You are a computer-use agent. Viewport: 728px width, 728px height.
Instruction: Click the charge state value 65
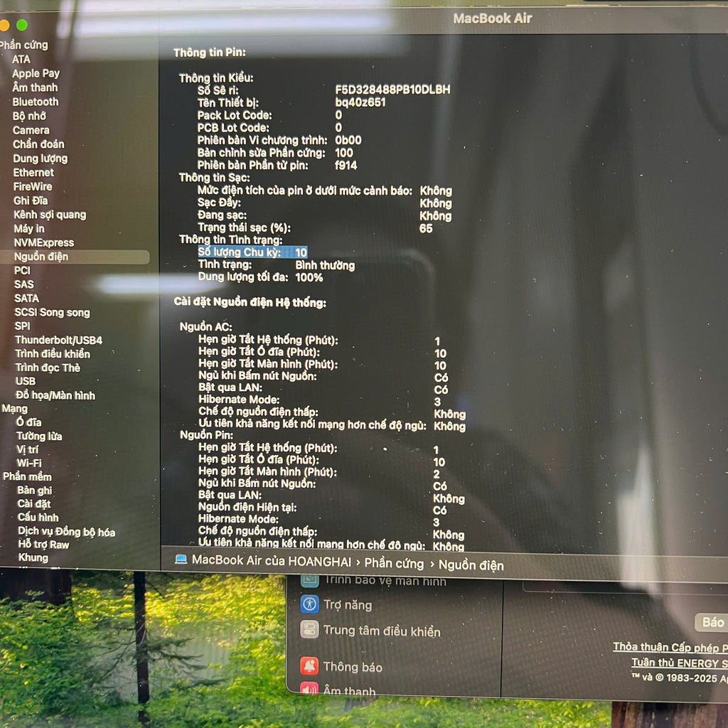tap(426, 228)
